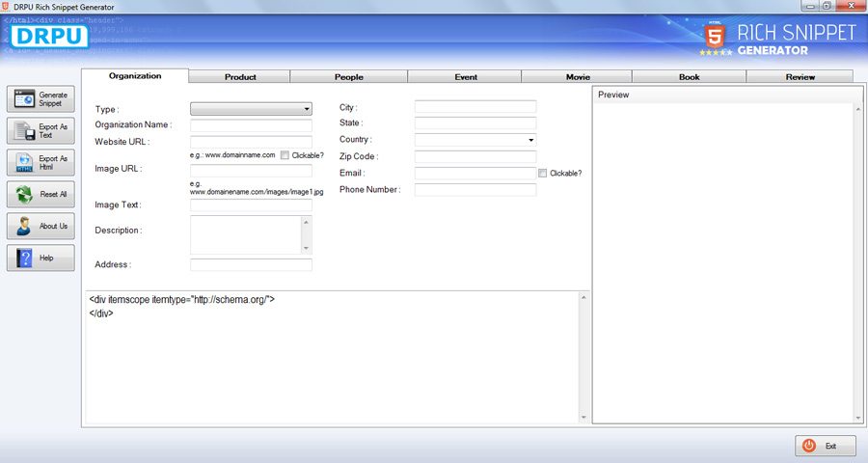This screenshot has width=868, height=463.
Task: Open the Country dropdown
Action: click(475, 140)
